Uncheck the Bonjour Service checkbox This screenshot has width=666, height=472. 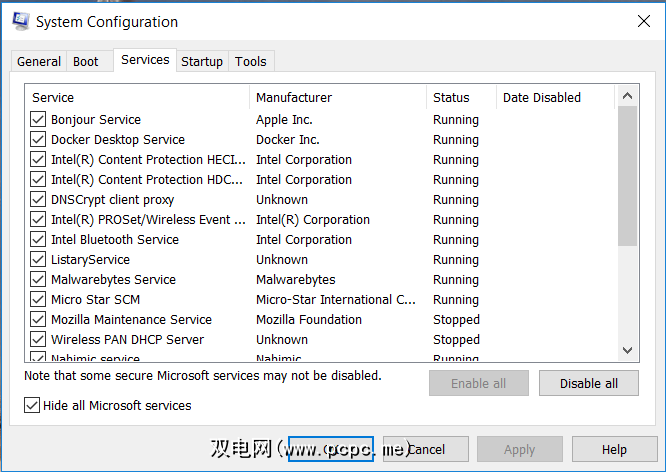click(38, 120)
